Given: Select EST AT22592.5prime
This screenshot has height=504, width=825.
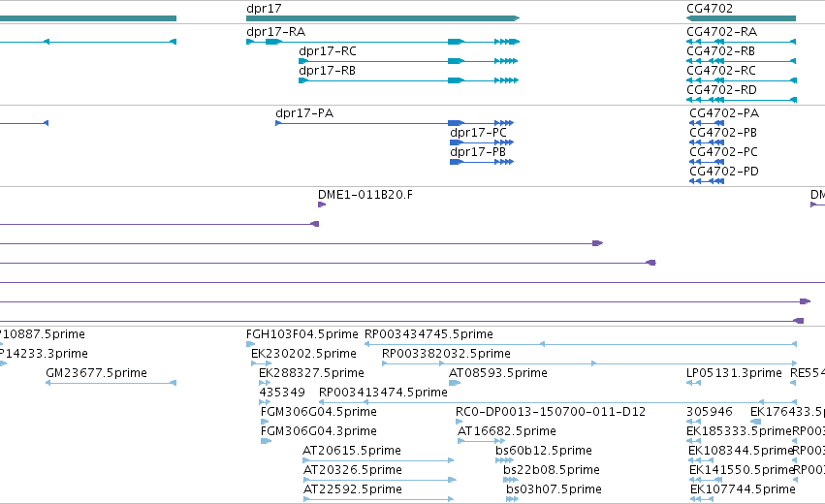Looking at the screenshot, I should [353, 489].
